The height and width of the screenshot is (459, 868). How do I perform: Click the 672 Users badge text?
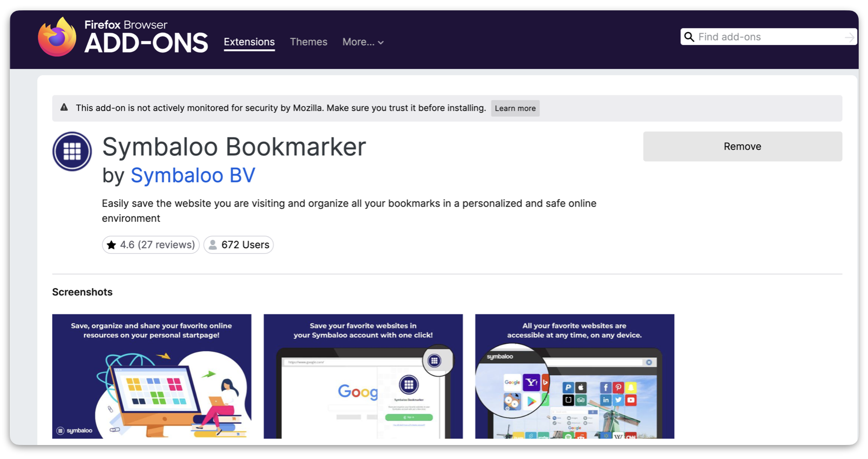click(245, 245)
